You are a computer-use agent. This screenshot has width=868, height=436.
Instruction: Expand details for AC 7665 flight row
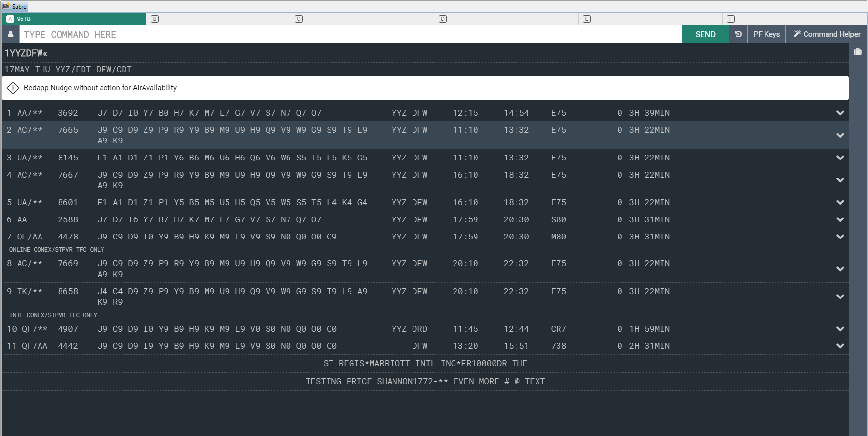pos(840,135)
